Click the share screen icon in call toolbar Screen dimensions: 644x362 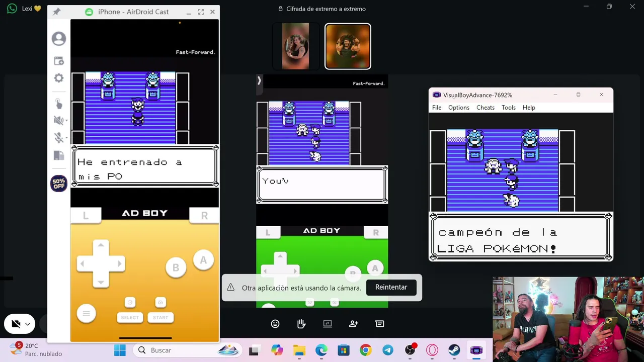[x=328, y=324]
